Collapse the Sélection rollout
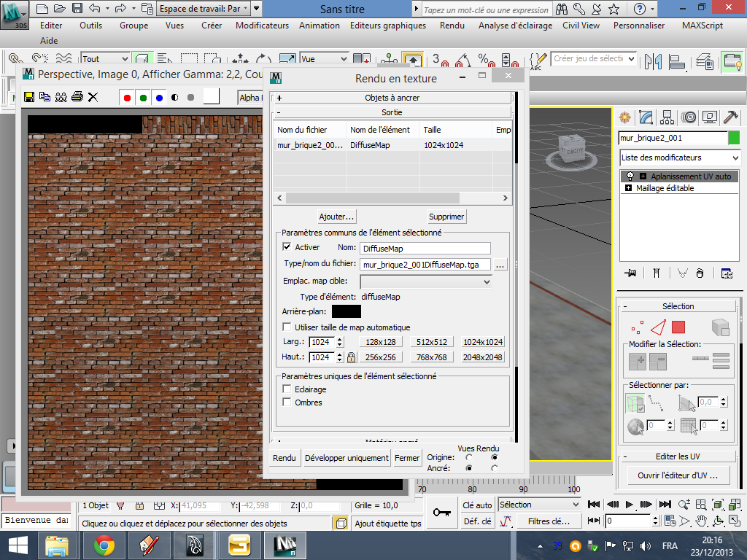 [x=678, y=306]
